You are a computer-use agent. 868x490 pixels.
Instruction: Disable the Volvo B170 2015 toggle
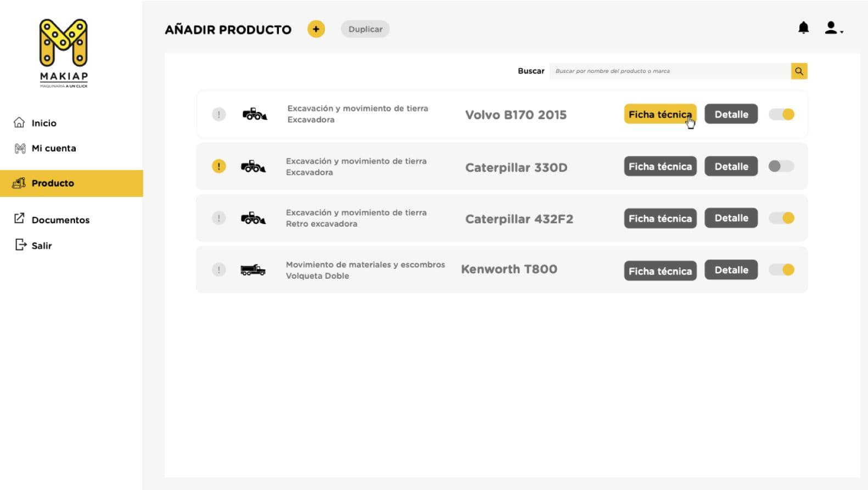[782, 114]
